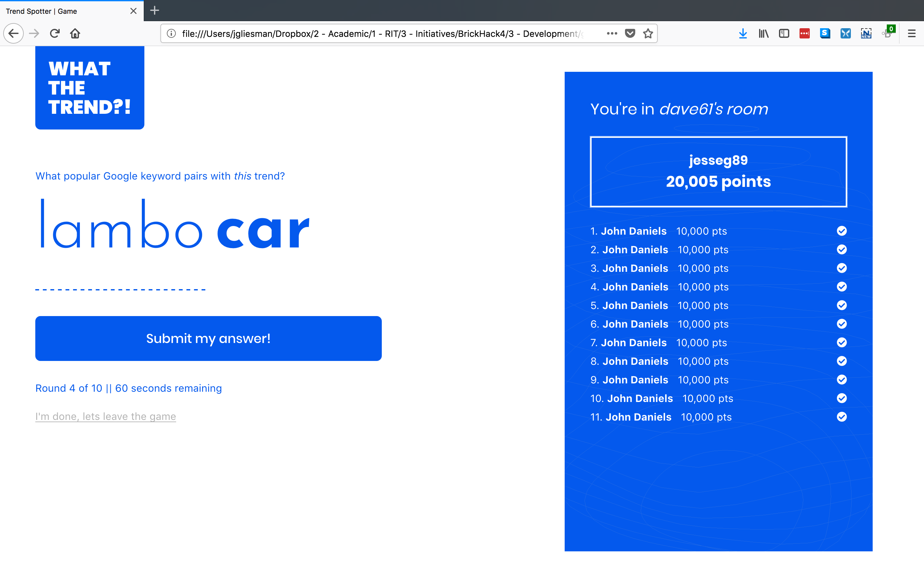Click the browser back arrow button
Image resolution: width=924 pixels, height=577 pixels.
point(13,34)
